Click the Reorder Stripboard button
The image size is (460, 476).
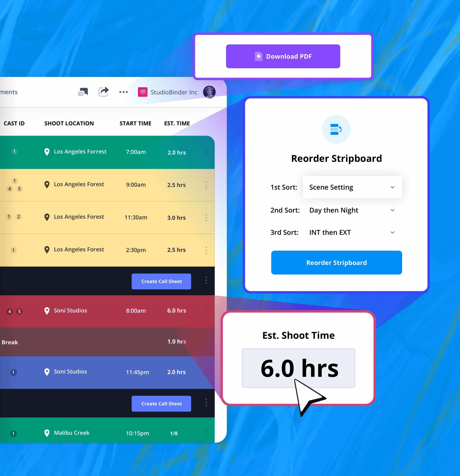336,262
